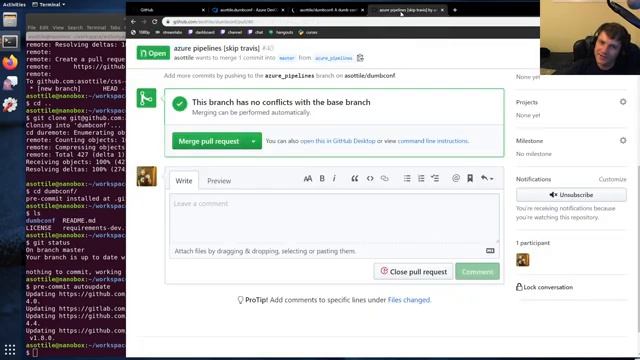Click the participant avatar in sidebar

click(522, 260)
